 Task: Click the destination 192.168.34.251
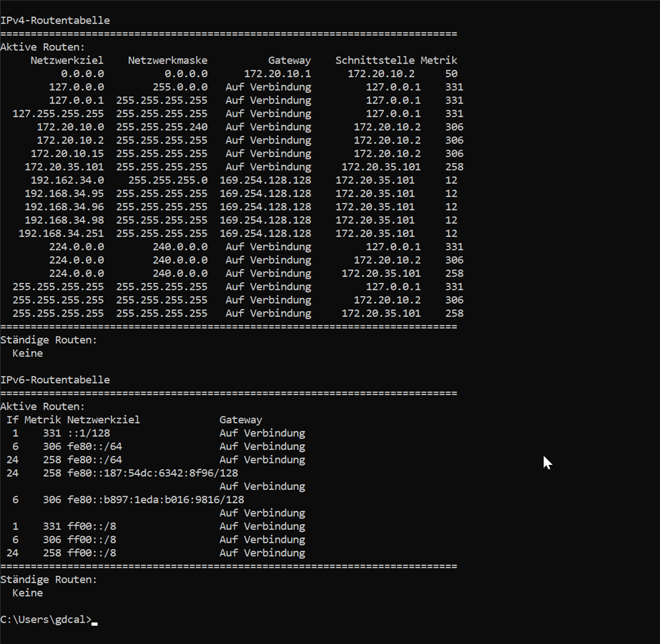point(61,233)
